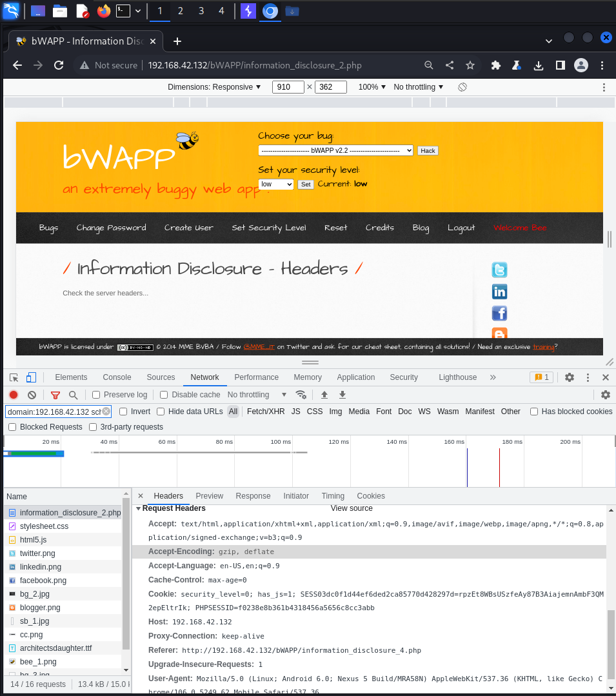616x696 pixels.
Task: Tick the Hide data URLs checkbox
Action: [x=161, y=412]
